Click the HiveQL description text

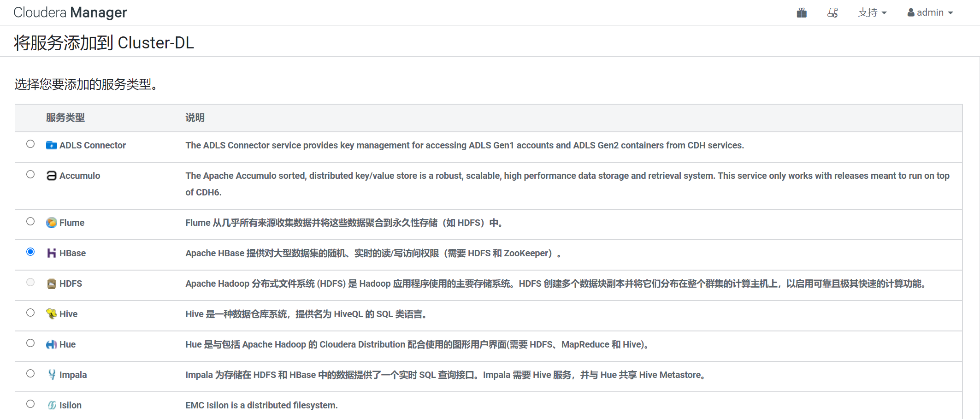306,314
